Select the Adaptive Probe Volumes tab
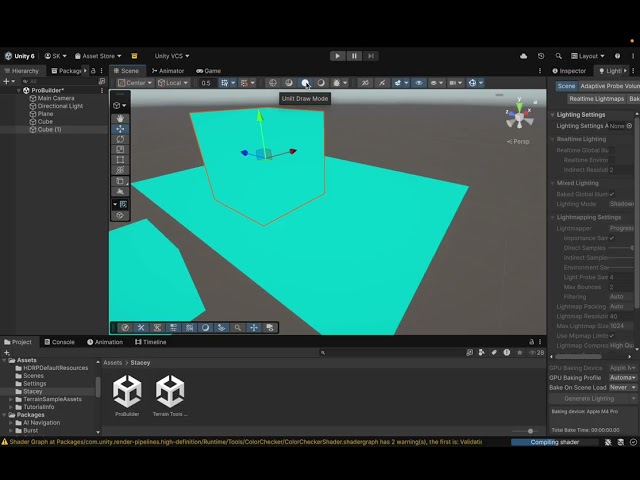640x480 pixels. click(x=609, y=86)
